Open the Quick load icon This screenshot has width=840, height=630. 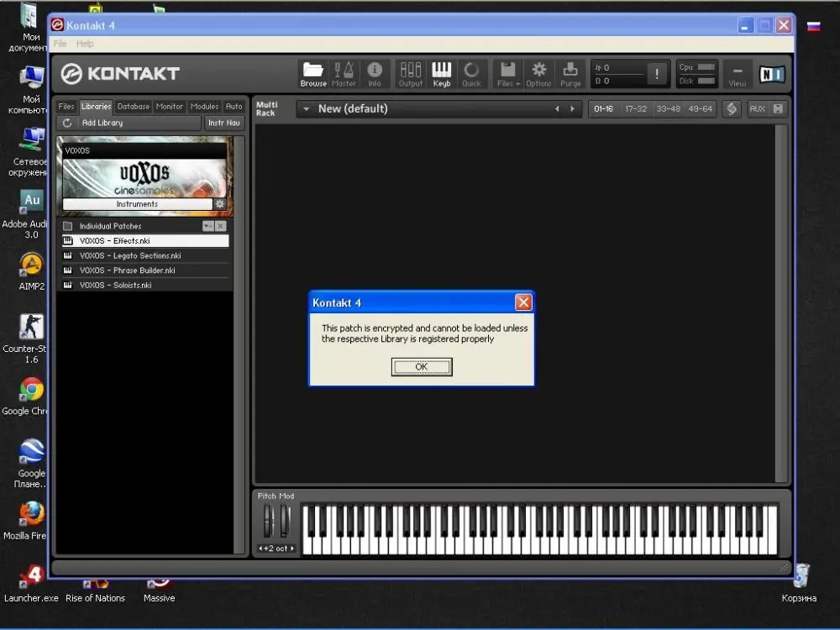[471, 74]
